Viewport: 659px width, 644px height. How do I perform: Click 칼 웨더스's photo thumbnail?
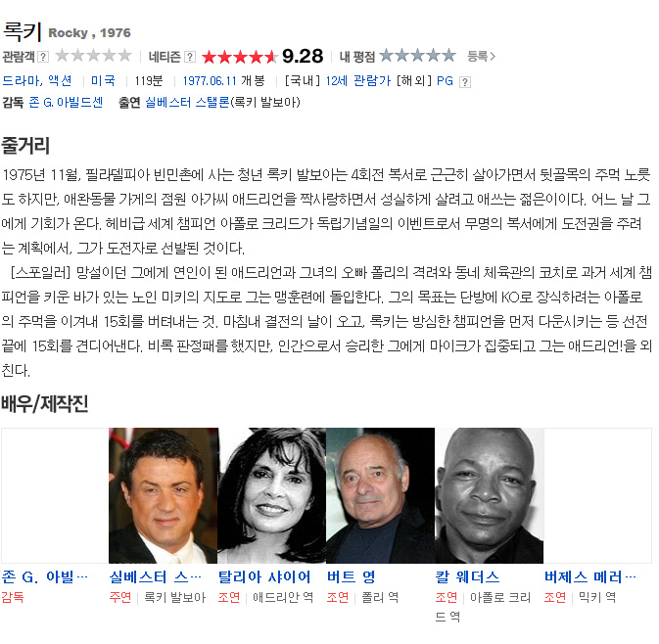pos(490,495)
